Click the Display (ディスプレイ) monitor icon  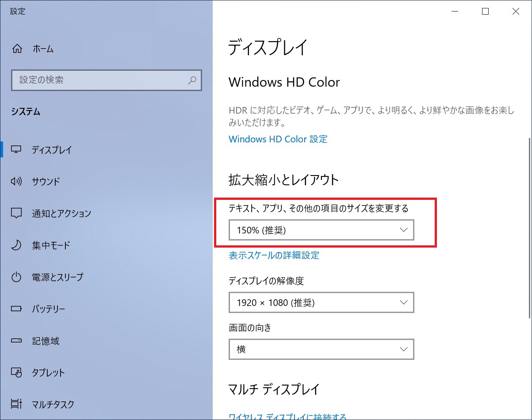coord(16,149)
